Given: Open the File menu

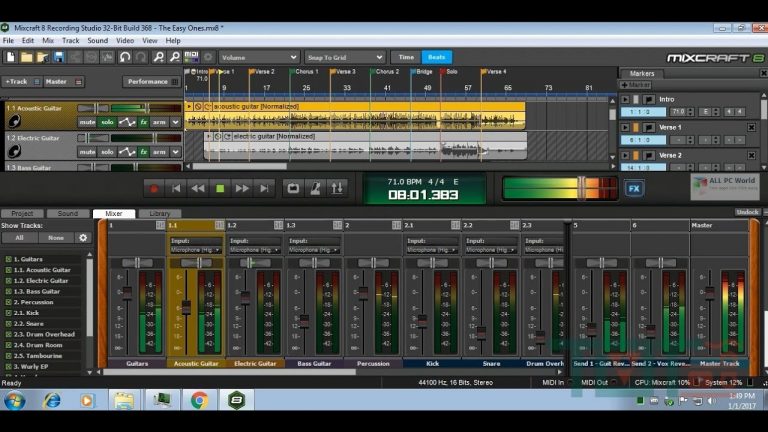Looking at the screenshot, I should 8,41.
